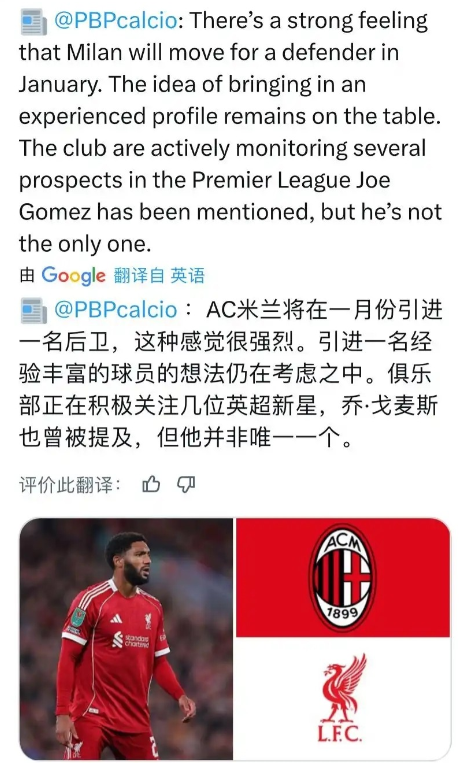The height and width of the screenshot is (763, 459).
Task: Open the @PBPcalcio mention in translated text
Action: point(115,309)
